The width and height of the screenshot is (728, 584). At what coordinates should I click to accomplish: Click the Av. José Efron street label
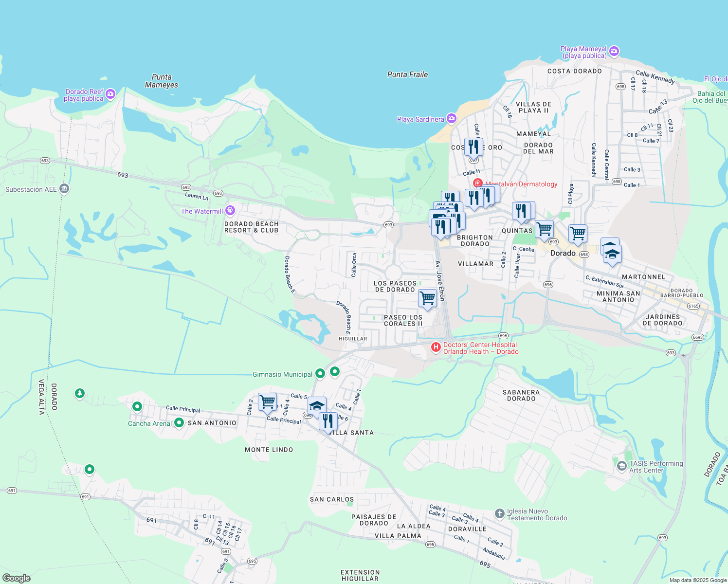(440, 281)
